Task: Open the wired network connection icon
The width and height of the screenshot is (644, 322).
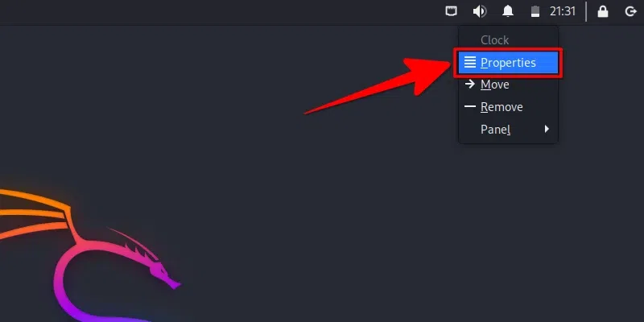Action: tap(452, 11)
